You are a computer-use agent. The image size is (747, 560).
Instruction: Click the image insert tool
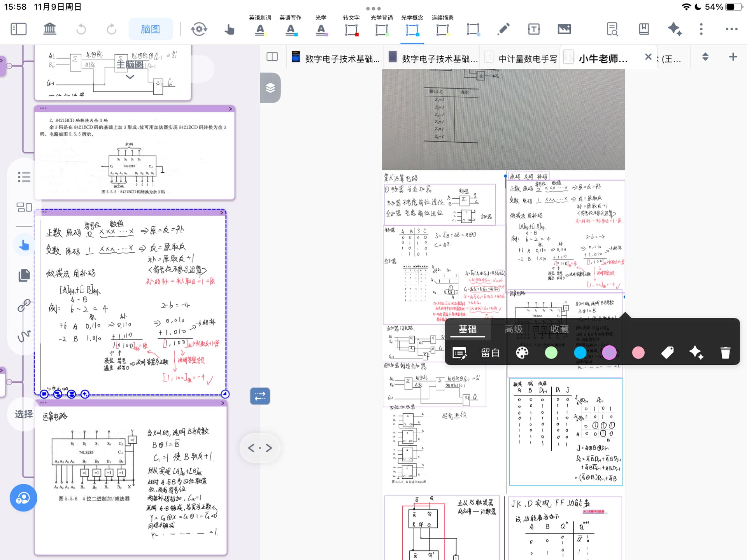pyautogui.click(x=564, y=29)
